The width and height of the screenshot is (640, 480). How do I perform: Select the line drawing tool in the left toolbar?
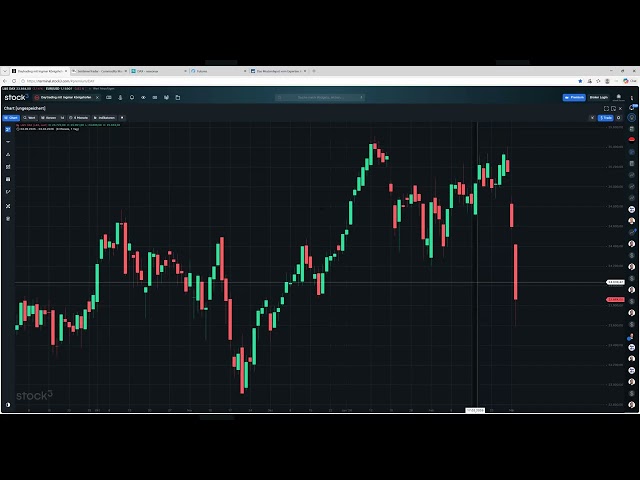[8, 142]
